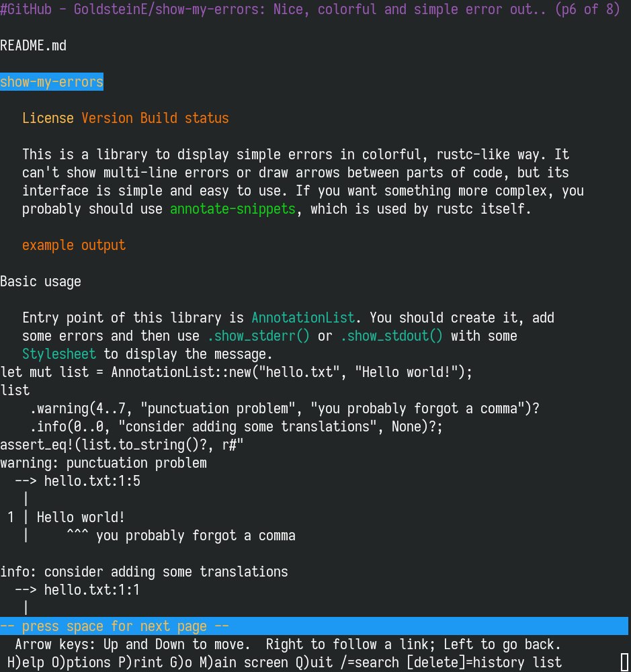Open the License badge link
This screenshot has width=631, height=672.
pyautogui.click(x=48, y=118)
